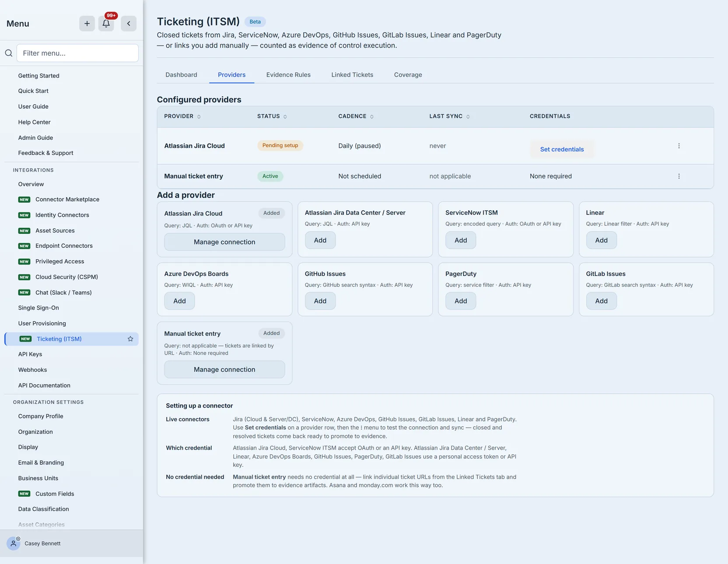The width and height of the screenshot is (728, 564).
Task: Open the kebab menu for Atlassian Jira Cloud row
Action: pos(679,146)
